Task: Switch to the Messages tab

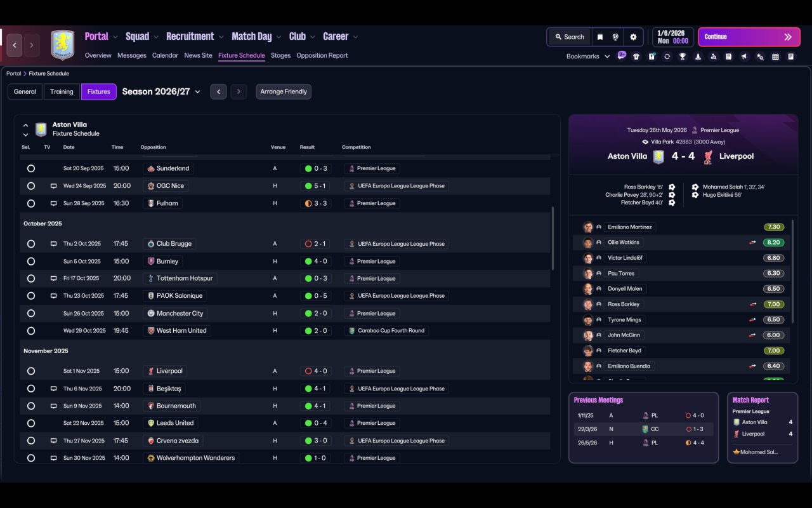Action: tap(132, 55)
